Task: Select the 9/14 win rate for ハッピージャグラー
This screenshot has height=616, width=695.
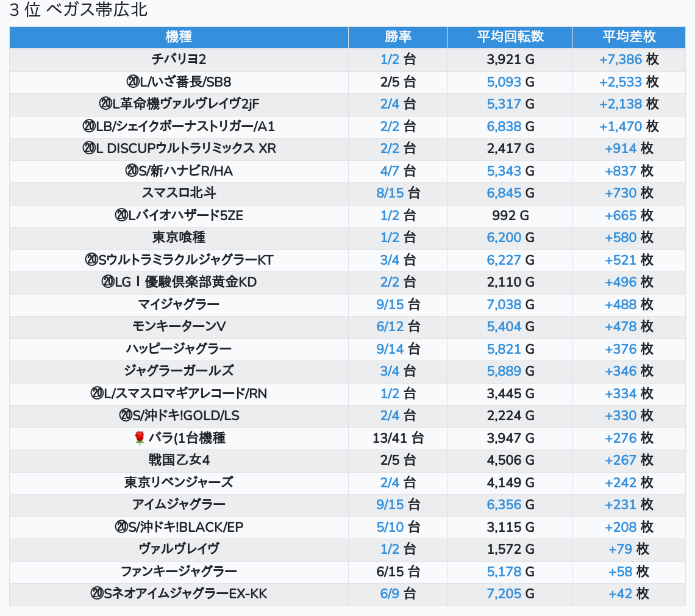Action: pyautogui.click(x=390, y=349)
